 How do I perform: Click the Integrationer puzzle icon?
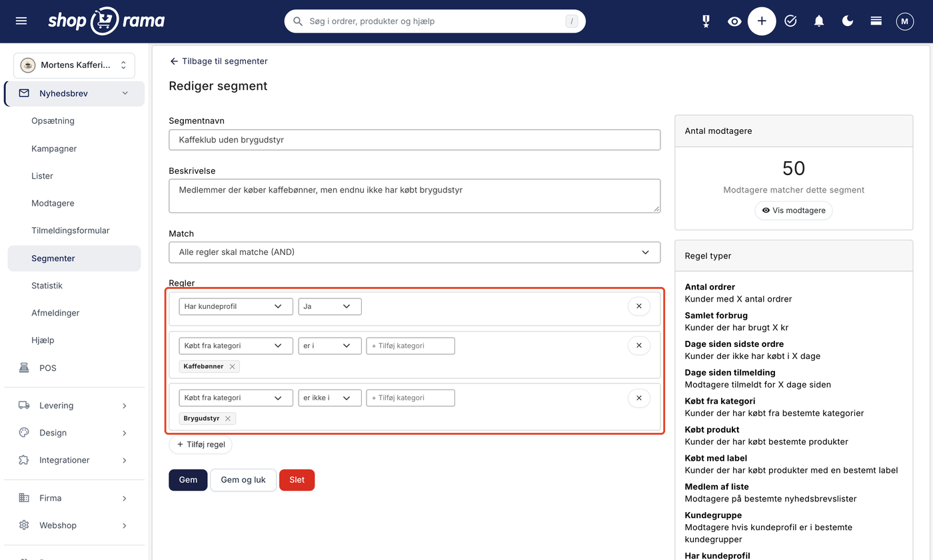(x=24, y=459)
